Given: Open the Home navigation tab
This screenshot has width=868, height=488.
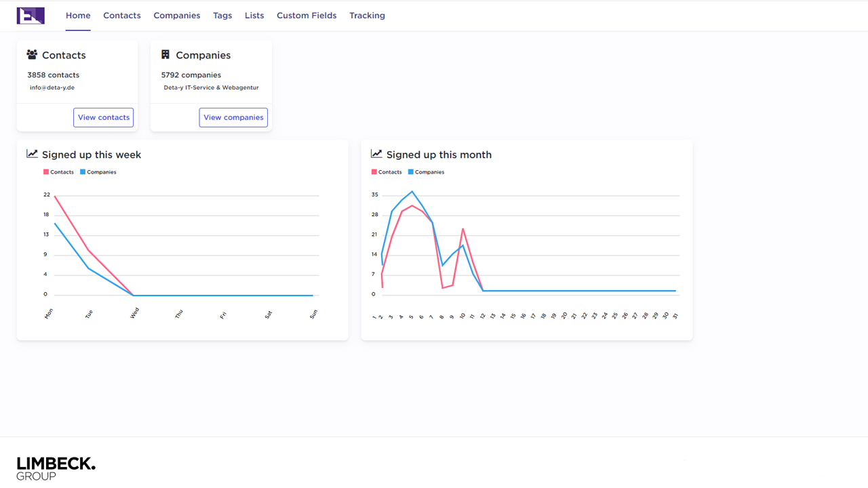Looking at the screenshot, I should [78, 16].
